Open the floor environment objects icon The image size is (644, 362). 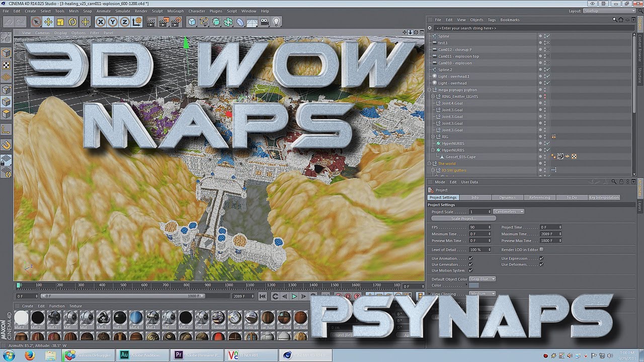click(x=252, y=22)
